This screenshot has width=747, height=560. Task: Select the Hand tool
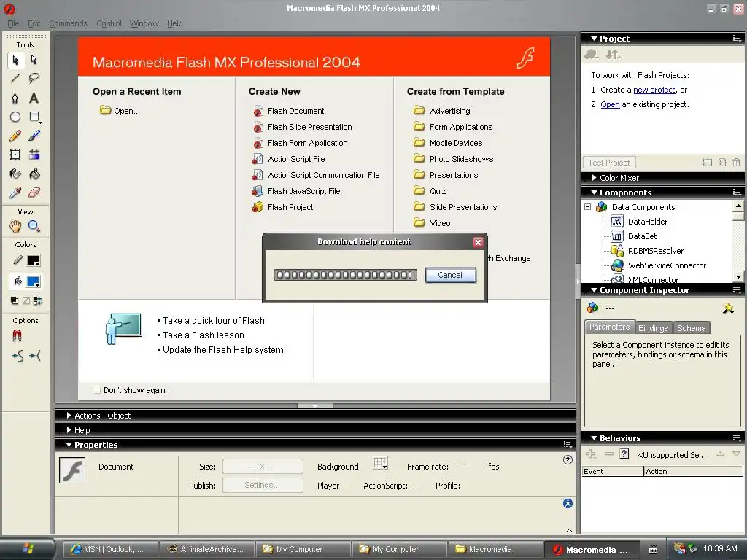pos(15,226)
